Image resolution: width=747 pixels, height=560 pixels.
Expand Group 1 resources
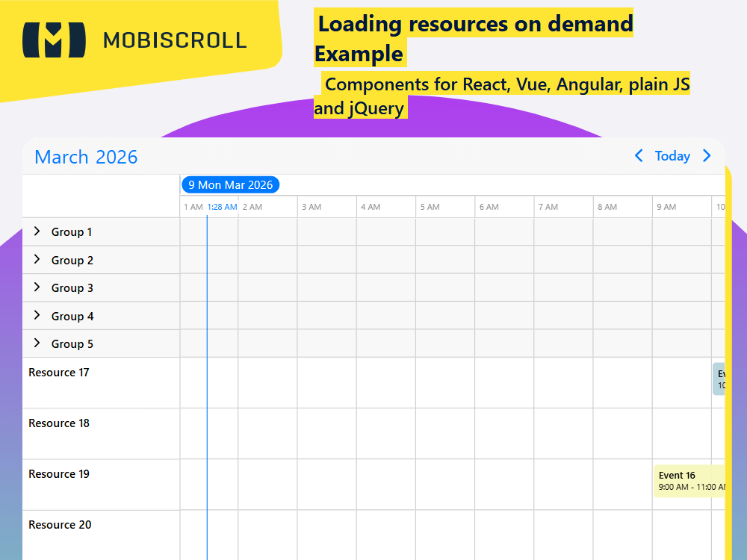tap(37, 231)
